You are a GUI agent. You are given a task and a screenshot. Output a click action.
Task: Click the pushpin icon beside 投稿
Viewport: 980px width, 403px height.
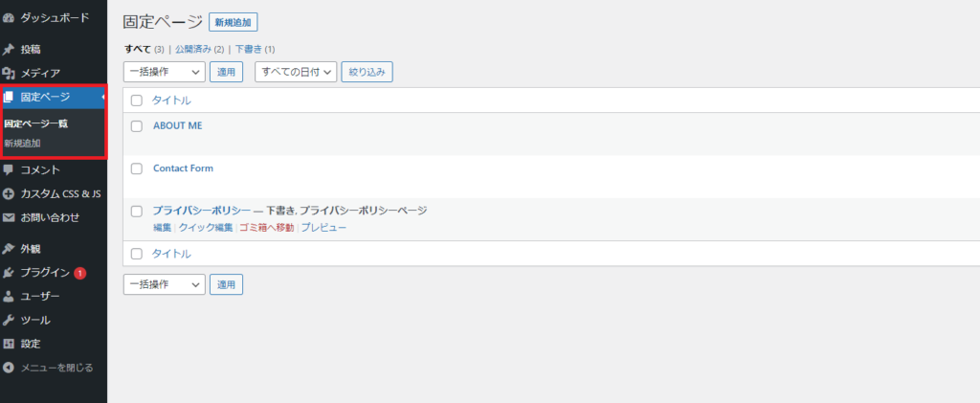(x=9, y=49)
